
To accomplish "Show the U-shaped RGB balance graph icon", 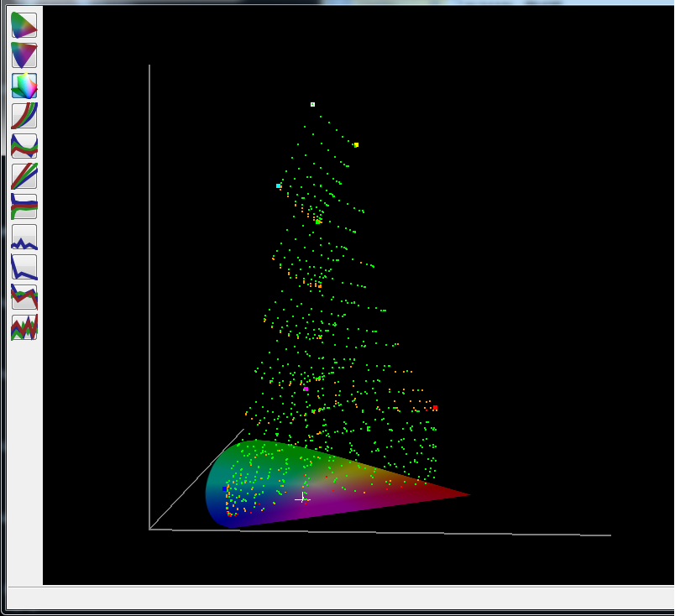I will [24, 146].
